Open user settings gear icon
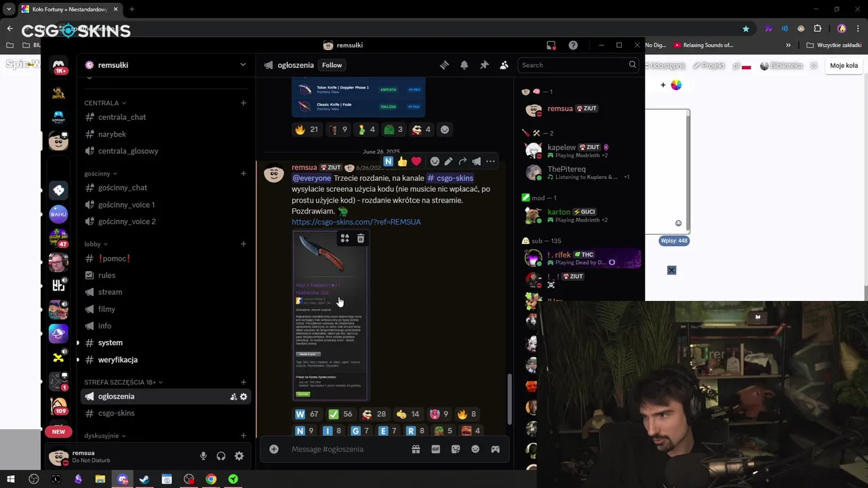Screen dimensions: 868x488 coord(239,456)
